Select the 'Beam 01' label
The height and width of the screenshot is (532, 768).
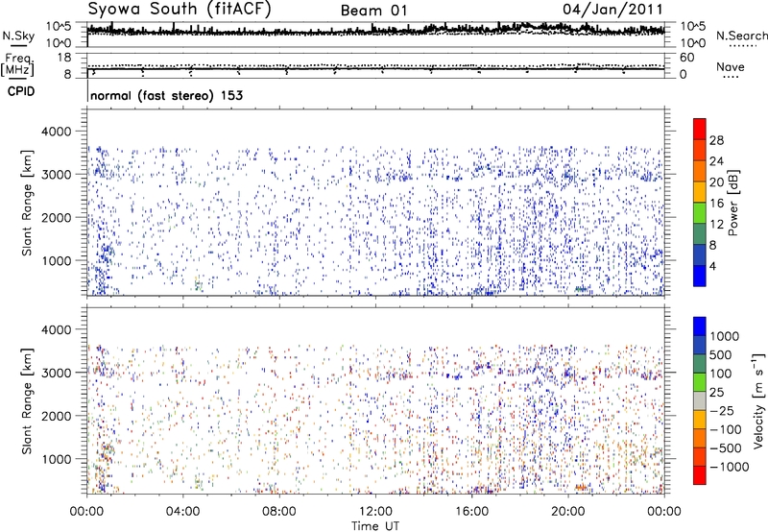[x=373, y=11]
